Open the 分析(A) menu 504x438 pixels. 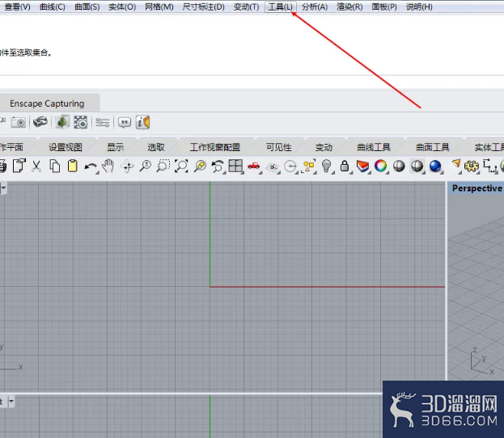pos(315,6)
